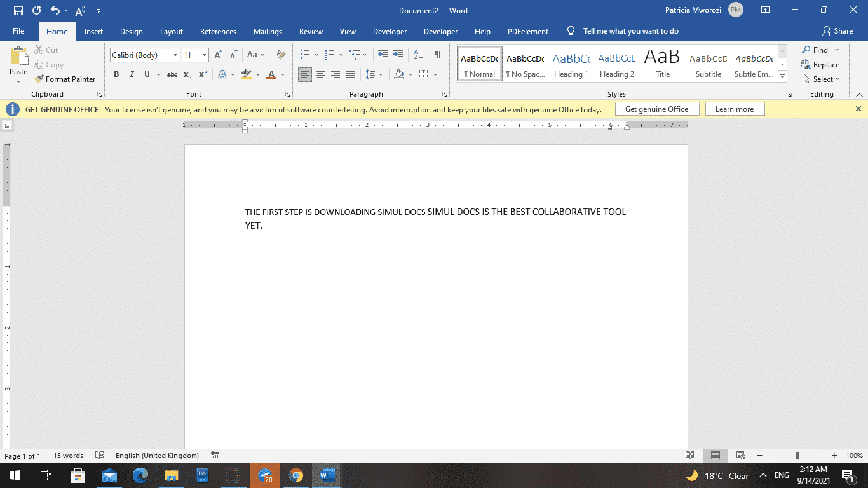
Task: Open Chrome from the taskbar
Action: [295, 475]
